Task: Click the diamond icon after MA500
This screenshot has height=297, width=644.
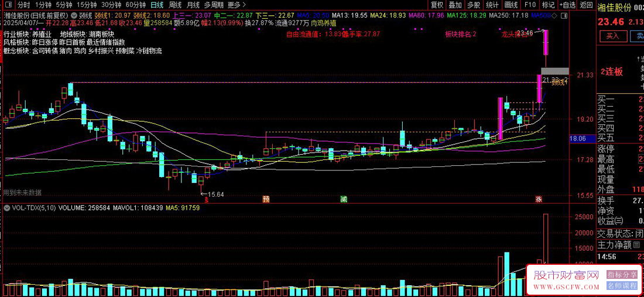Action: [554, 16]
